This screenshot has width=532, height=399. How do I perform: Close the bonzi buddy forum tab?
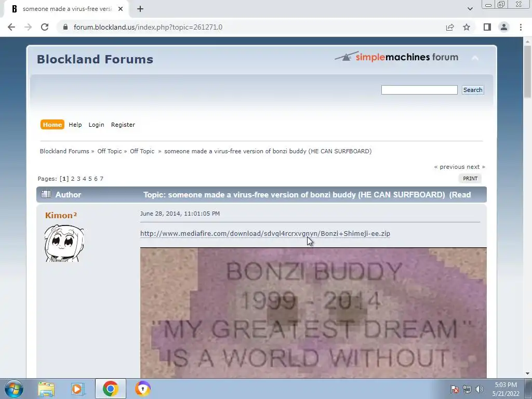pyautogui.click(x=121, y=9)
